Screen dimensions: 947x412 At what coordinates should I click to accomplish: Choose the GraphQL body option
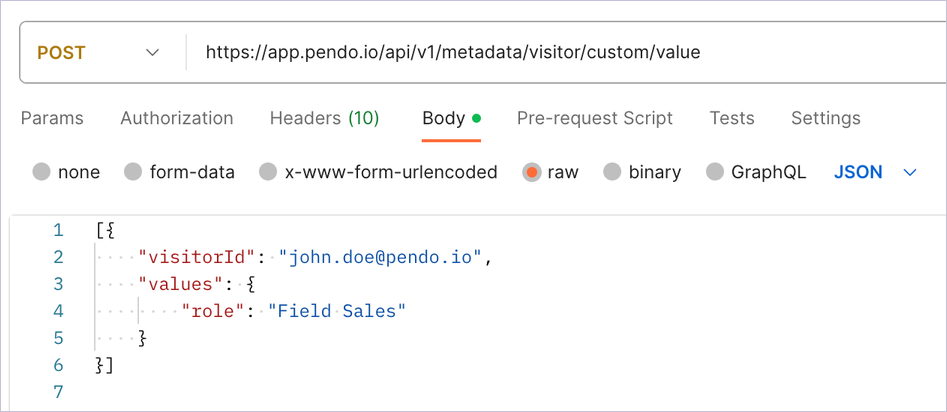[x=715, y=172]
